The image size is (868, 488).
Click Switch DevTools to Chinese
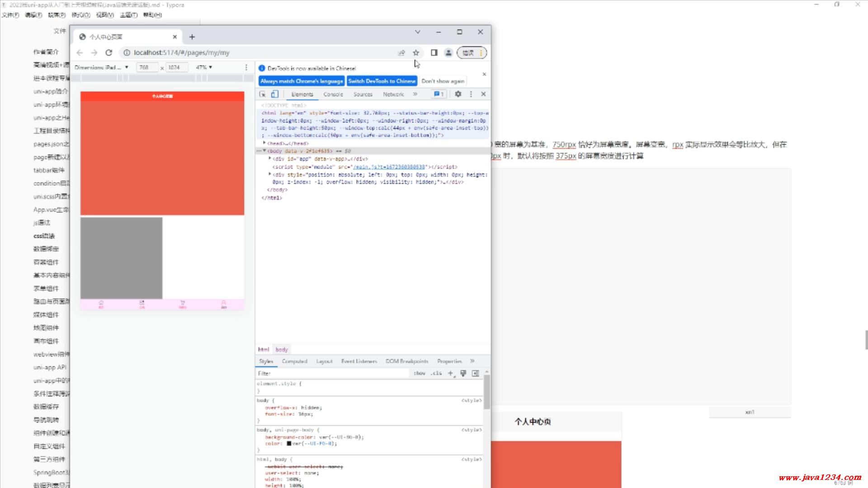382,81
